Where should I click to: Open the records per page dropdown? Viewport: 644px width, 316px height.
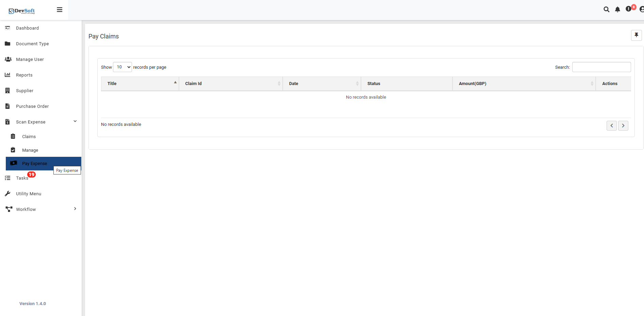[x=122, y=67]
